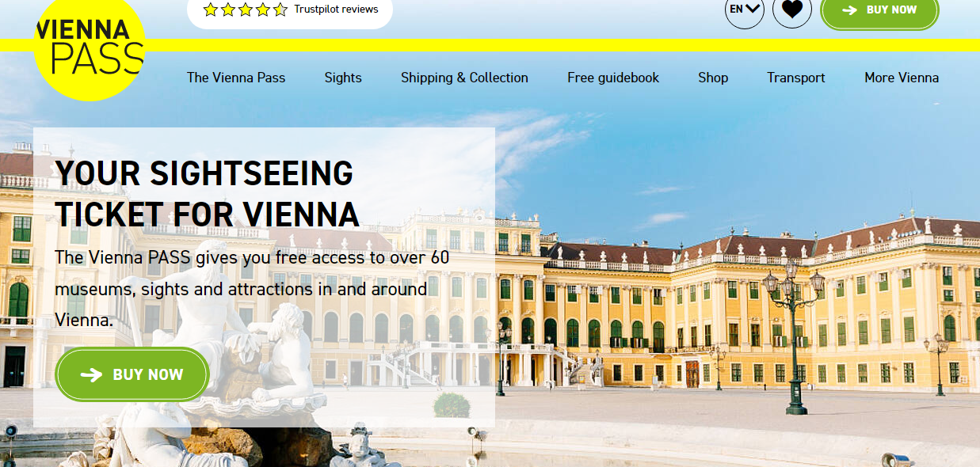Open the Free guidebook page
This screenshot has height=467, width=980.
click(x=613, y=78)
